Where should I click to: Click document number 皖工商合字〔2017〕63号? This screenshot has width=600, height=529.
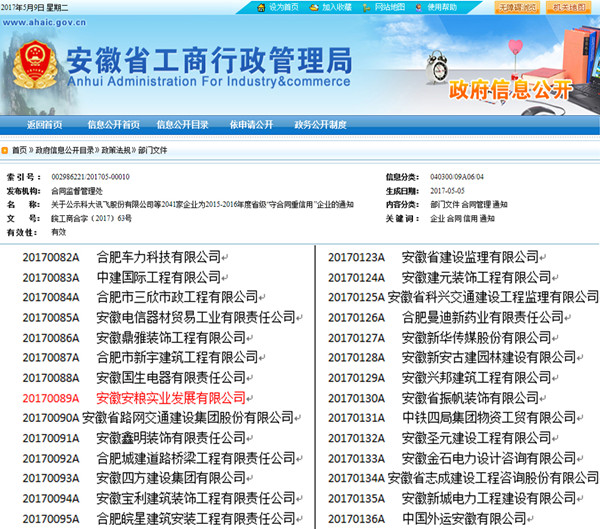(x=91, y=219)
